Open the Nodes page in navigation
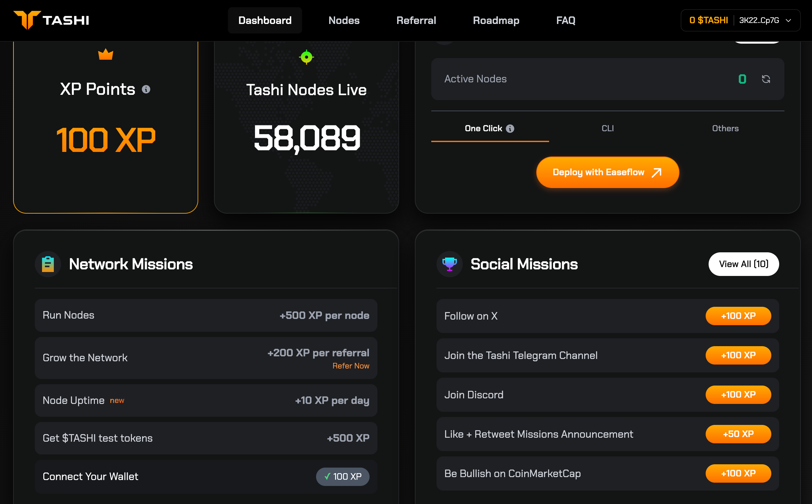The height and width of the screenshot is (504, 812). click(x=344, y=21)
